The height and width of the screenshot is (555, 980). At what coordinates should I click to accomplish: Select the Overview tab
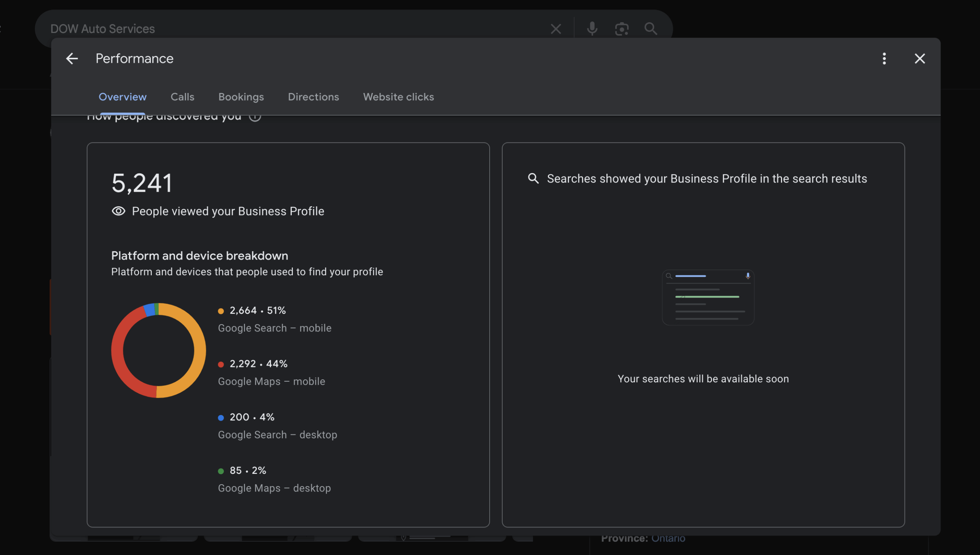pyautogui.click(x=122, y=97)
